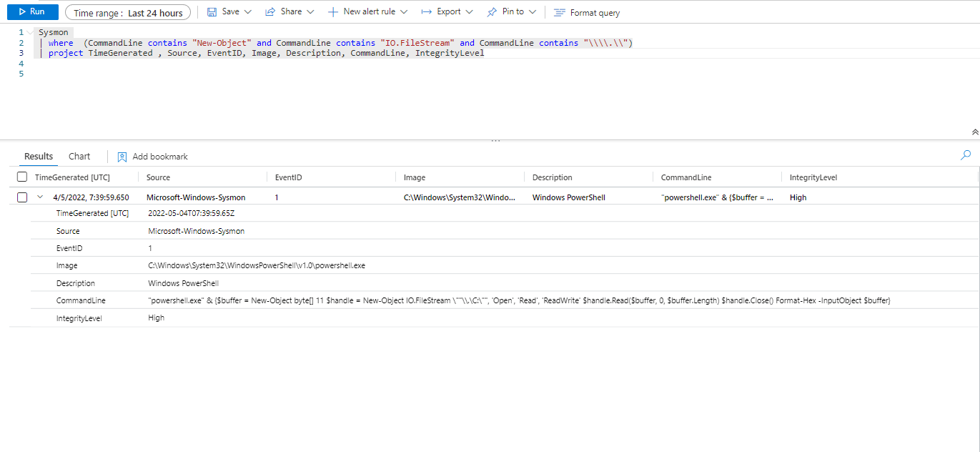
Task: Click the New alert rule plus icon
Action: click(332, 12)
